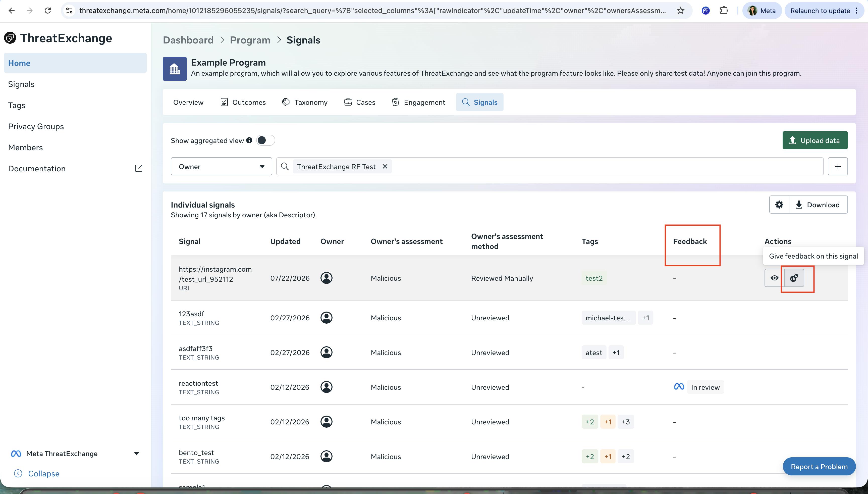The width and height of the screenshot is (868, 494).
Task: Expand gray +2 tags in bento_test row
Action: click(x=626, y=456)
